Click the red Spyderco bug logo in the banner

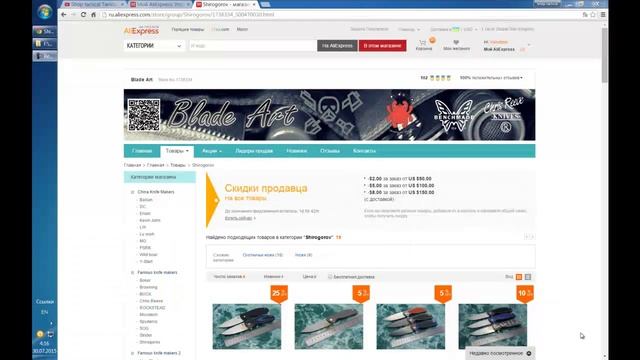pyautogui.click(x=400, y=113)
